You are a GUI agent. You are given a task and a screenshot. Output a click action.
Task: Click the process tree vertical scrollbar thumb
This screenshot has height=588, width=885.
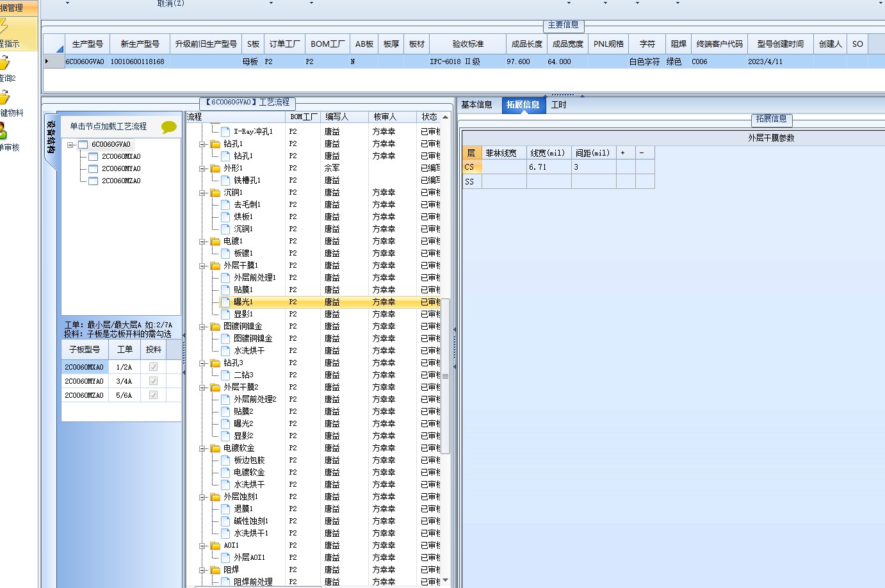446,376
